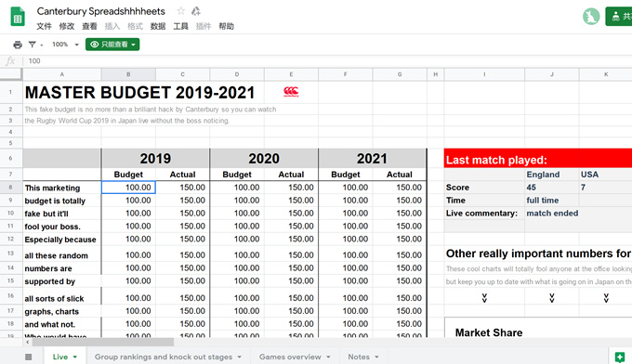Screen dimensions: 632x364
Task: Click the MASTER BUDGET 2019-2021 title cell
Action: point(139,93)
